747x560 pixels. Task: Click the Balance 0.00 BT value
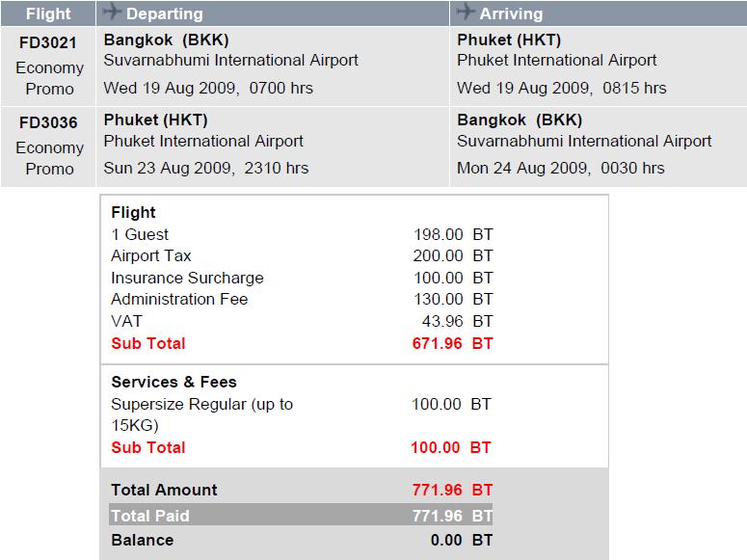(x=461, y=541)
